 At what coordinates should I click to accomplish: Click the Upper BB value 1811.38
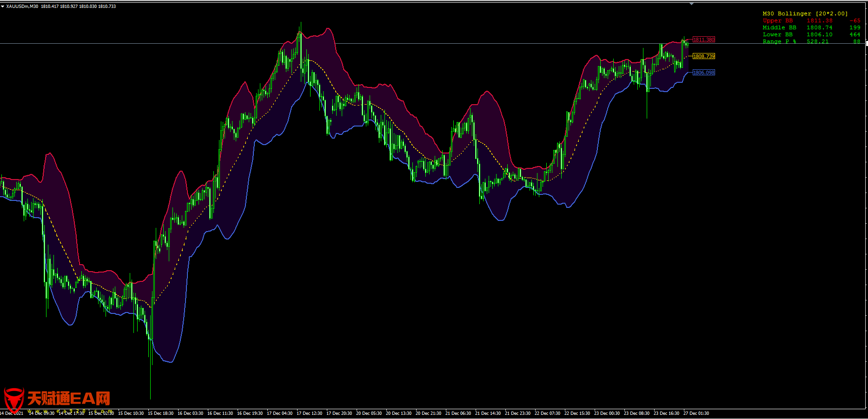820,20
